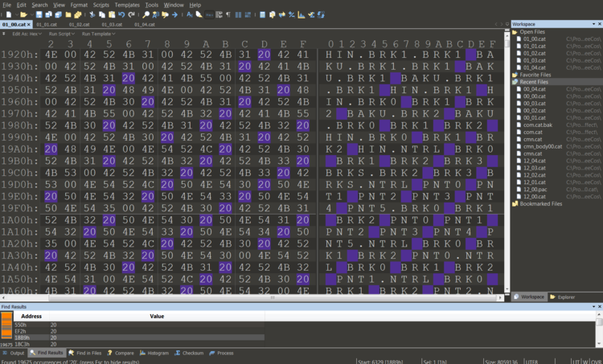Click the Checksum toolbar icon

tap(311, 14)
